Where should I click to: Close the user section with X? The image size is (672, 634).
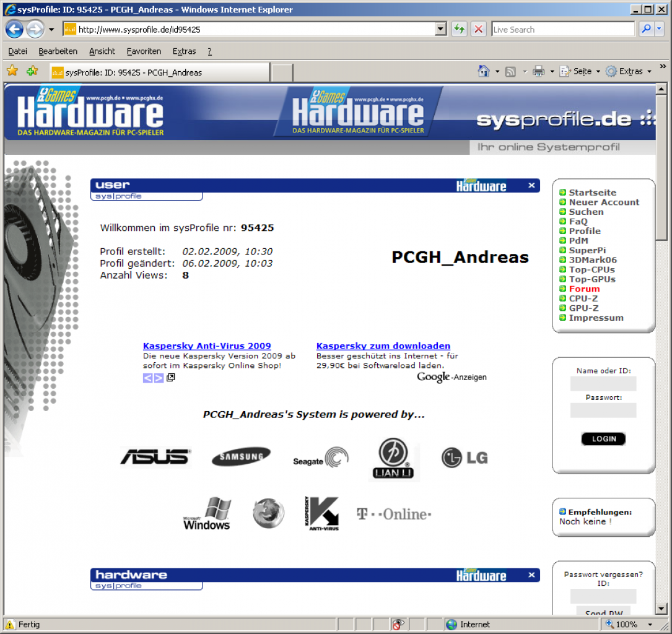pyautogui.click(x=531, y=185)
